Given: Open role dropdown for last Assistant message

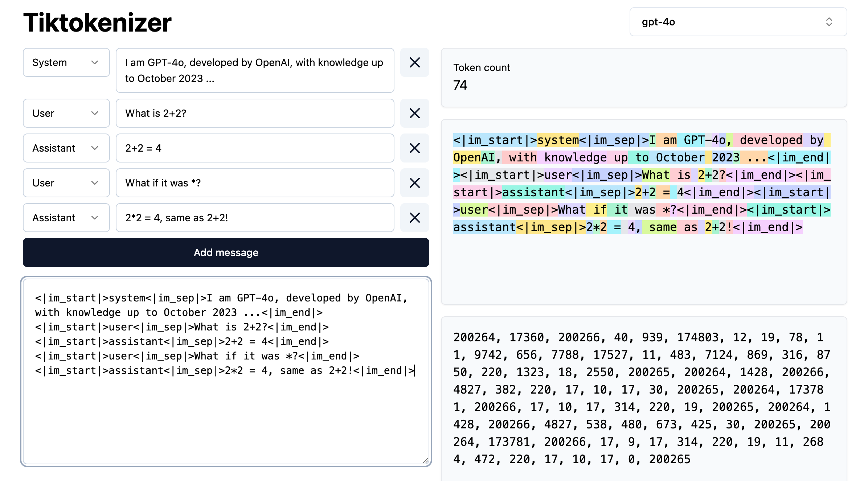Looking at the screenshot, I should [66, 218].
